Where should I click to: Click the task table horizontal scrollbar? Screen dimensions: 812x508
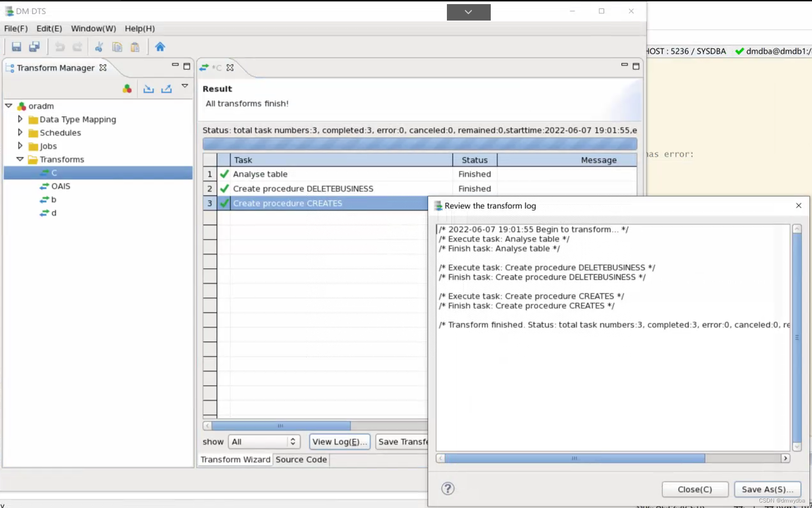pos(281,426)
